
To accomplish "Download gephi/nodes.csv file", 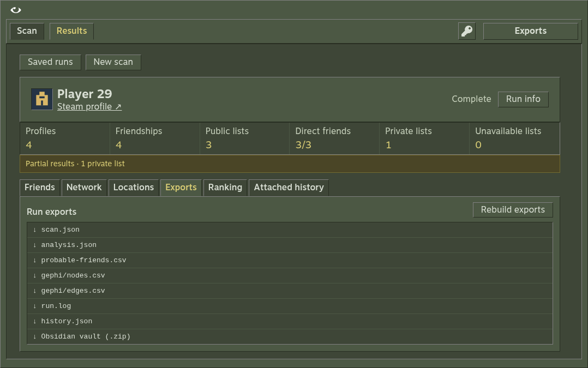I will click(x=290, y=275).
